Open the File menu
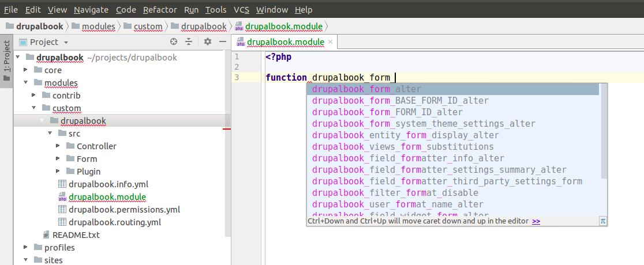 11,9
